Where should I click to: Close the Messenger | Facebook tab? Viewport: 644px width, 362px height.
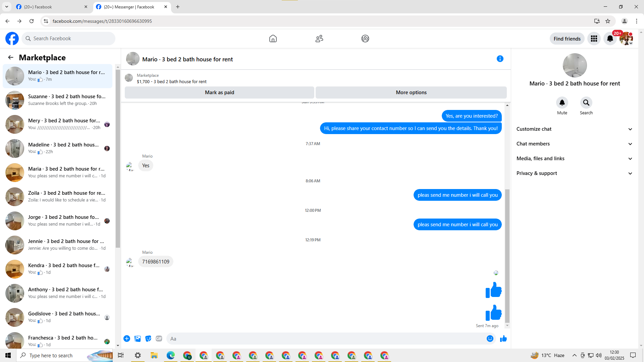166,7
